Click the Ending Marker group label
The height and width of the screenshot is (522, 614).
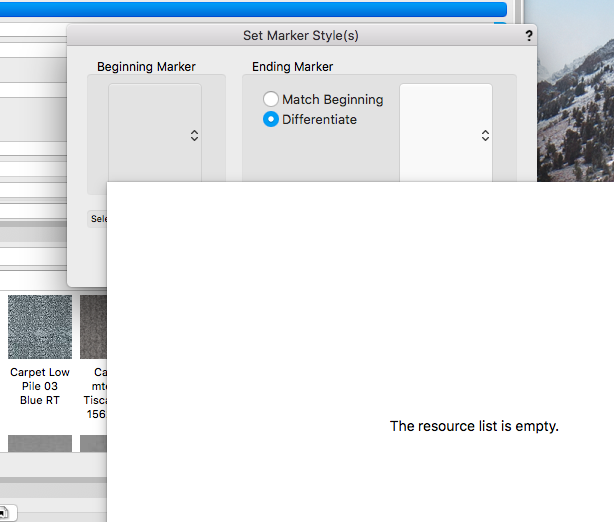pos(293,67)
